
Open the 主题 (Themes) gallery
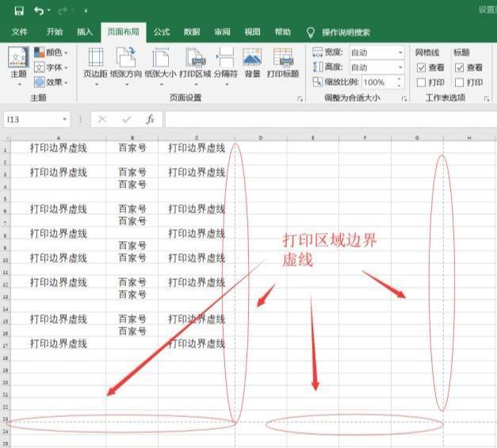point(18,65)
